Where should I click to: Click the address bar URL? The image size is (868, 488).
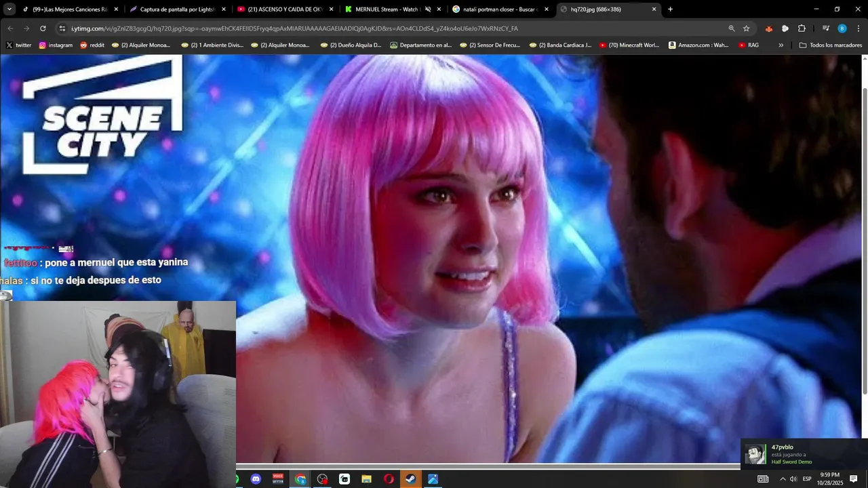point(294,28)
